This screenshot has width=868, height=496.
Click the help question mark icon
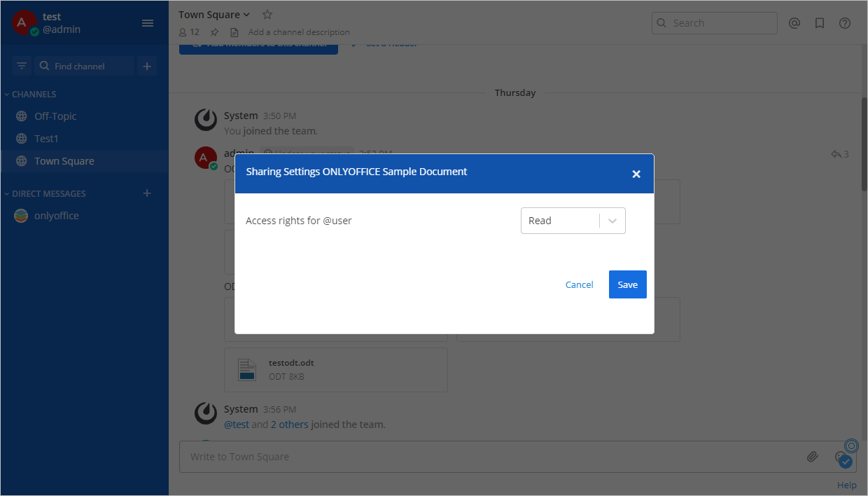845,23
